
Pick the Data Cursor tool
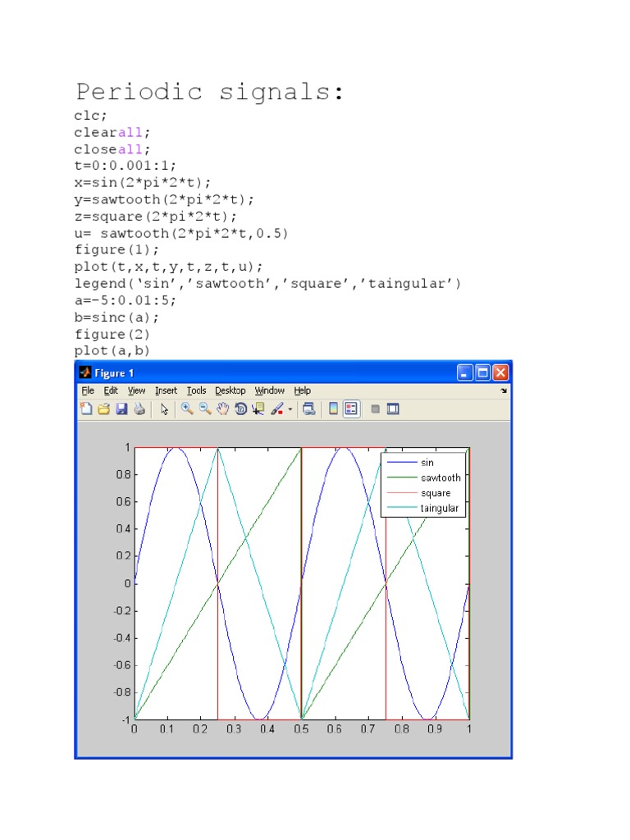coord(258,409)
